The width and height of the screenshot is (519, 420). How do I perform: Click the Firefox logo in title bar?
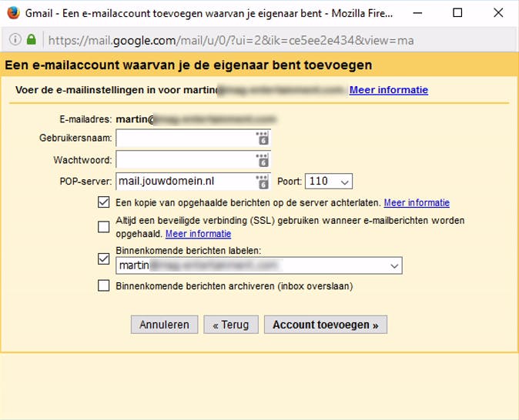[x=13, y=13]
